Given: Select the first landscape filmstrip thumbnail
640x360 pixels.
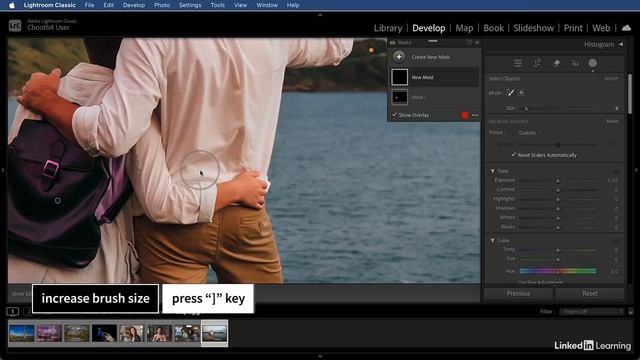Looking at the screenshot, I should pyautogui.click(x=21, y=333).
